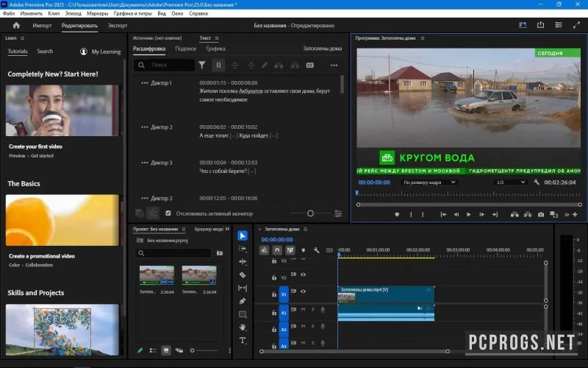Select the Ripple Edit tool

243,262
